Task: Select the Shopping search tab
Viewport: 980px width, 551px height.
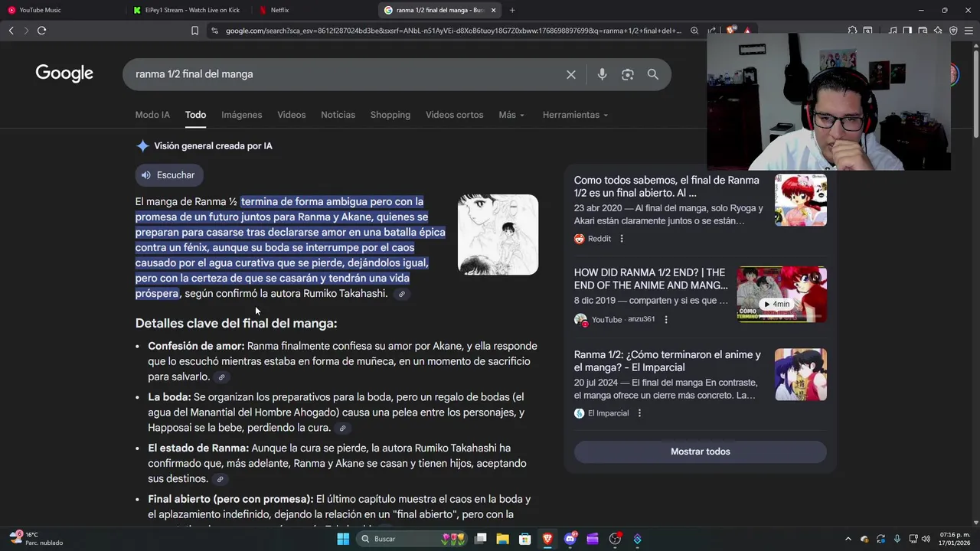Action: 390,115
